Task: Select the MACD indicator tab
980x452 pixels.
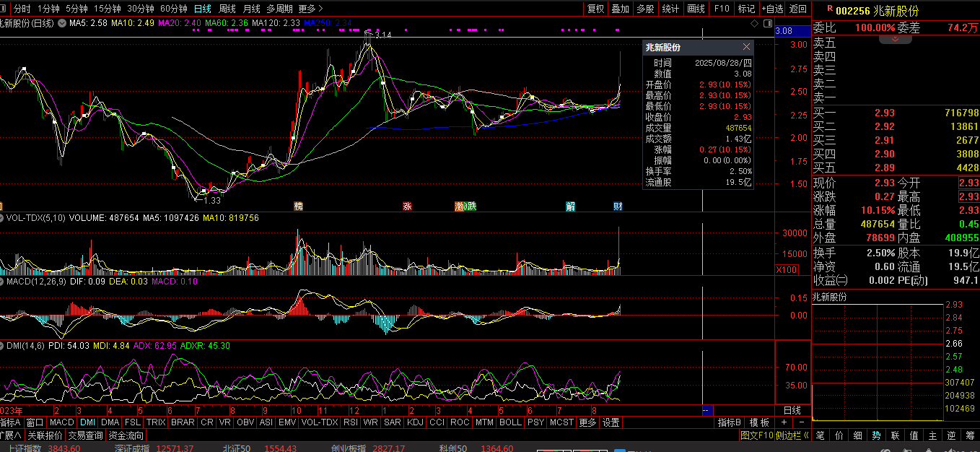Action: click(x=62, y=422)
